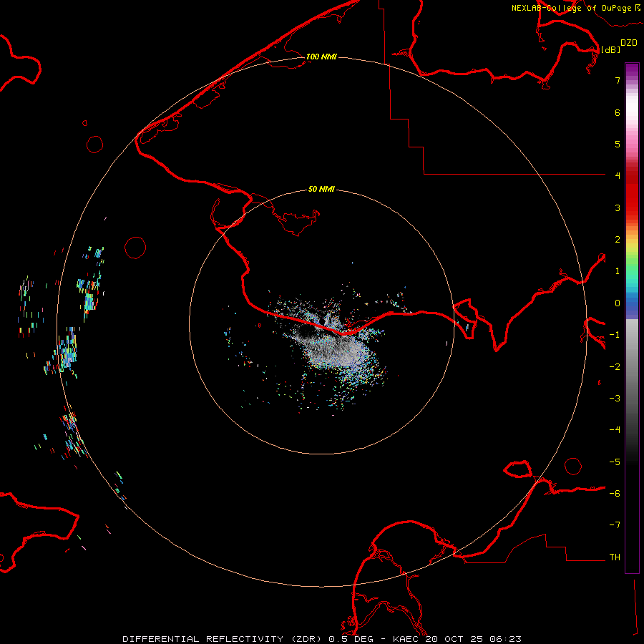This screenshot has height=644, width=644.
Task: Click the 1 value on color scale
Action: (x=618, y=271)
